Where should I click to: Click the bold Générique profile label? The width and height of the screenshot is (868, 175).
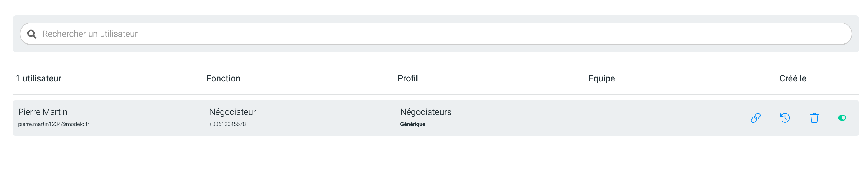pyautogui.click(x=412, y=124)
